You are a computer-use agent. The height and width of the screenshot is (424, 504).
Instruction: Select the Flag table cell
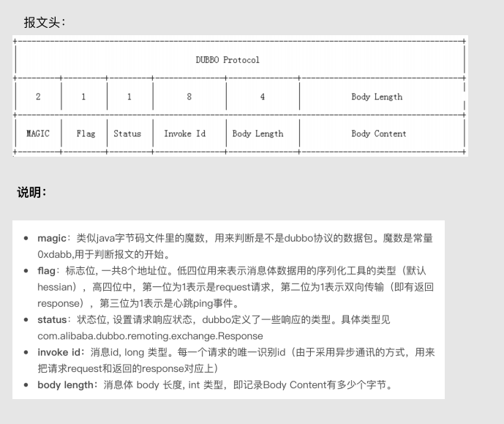pyautogui.click(x=86, y=133)
